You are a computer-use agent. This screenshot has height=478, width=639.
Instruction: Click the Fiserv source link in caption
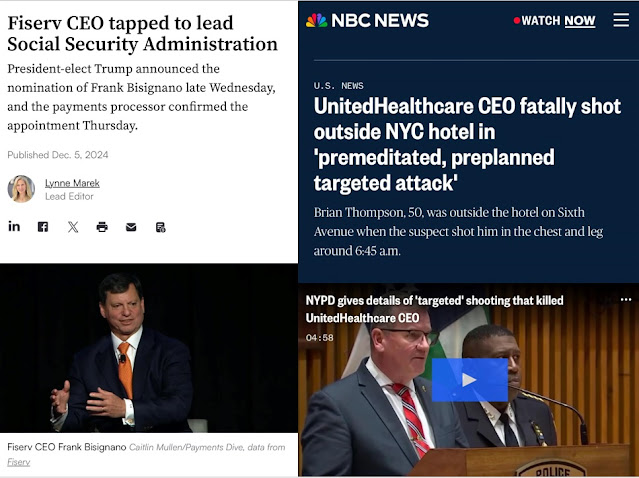pos(18,462)
